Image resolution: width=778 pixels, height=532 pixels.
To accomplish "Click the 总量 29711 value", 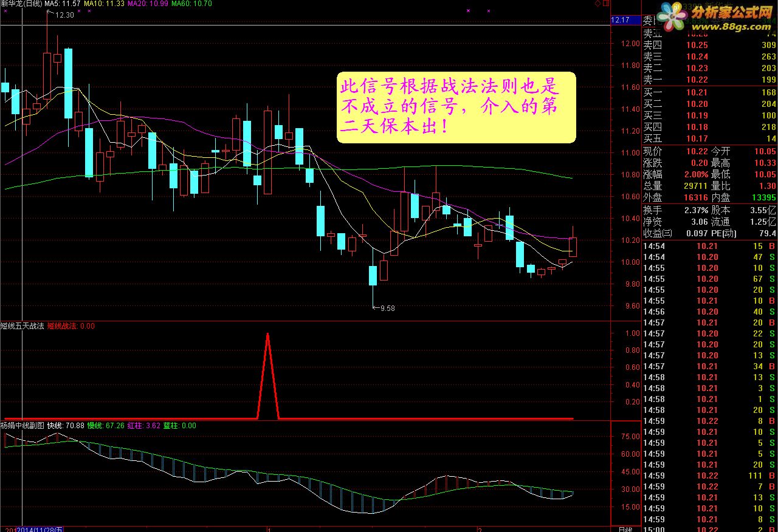I will click(695, 186).
